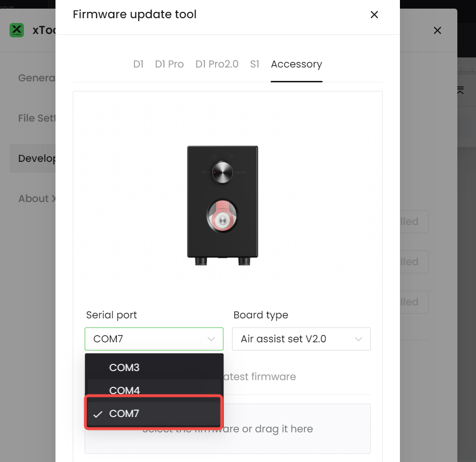The width and height of the screenshot is (476, 462).
Task: Click the xTool green logo icon
Action: (x=17, y=30)
